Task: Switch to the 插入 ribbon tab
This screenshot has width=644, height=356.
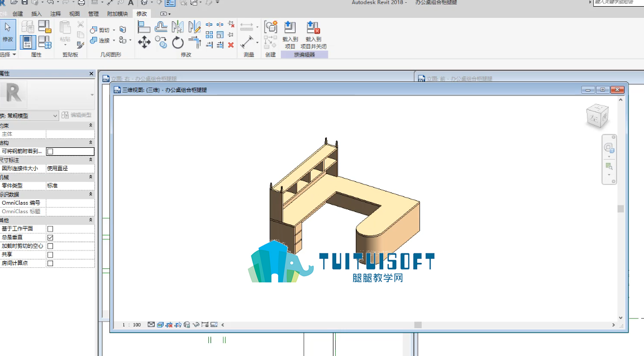Action: (36, 13)
